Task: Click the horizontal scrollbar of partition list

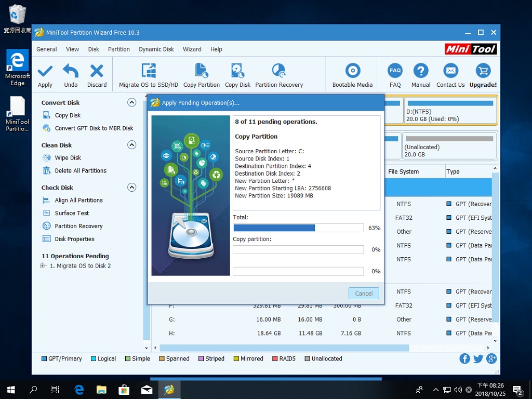Action: click(x=284, y=348)
